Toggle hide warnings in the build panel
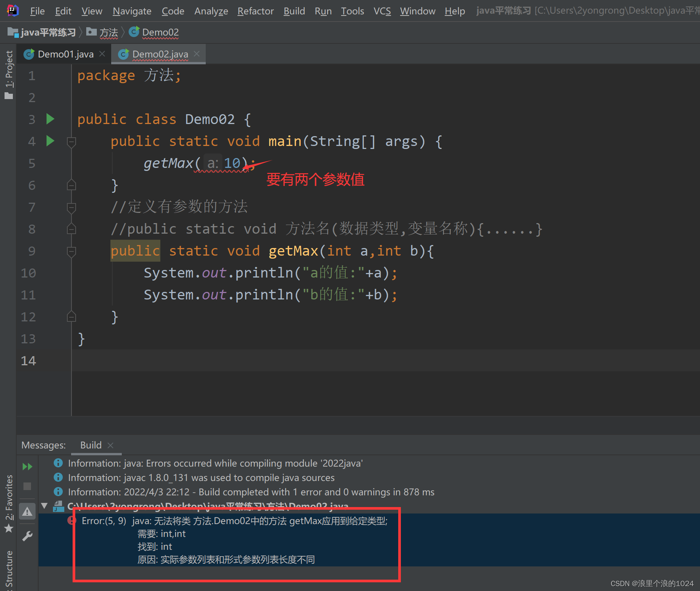Viewport: 700px width, 591px height. [27, 511]
